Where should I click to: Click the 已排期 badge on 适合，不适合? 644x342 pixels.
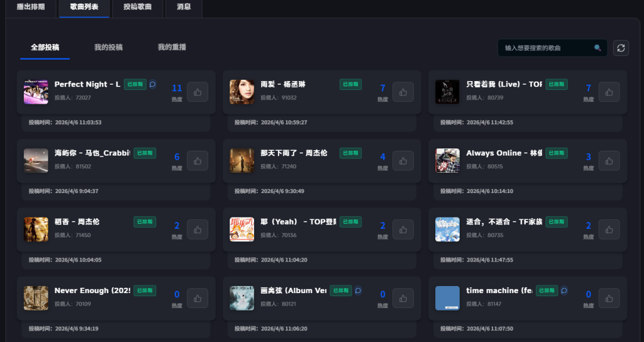[556, 222]
